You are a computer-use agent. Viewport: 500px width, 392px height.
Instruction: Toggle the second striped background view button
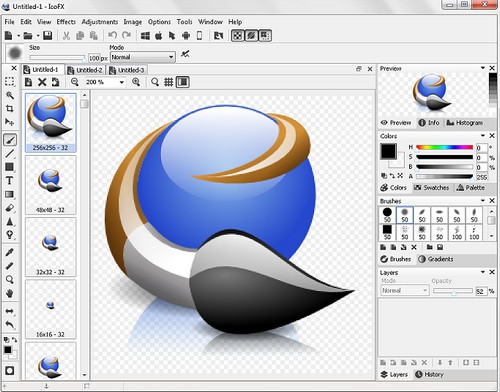[251, 36]
